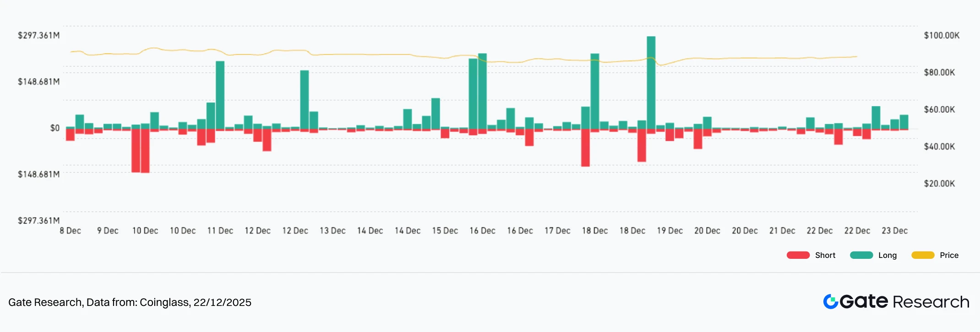Select the 8 Dec date label
This screenshot has height=332, width=980.
70,231
